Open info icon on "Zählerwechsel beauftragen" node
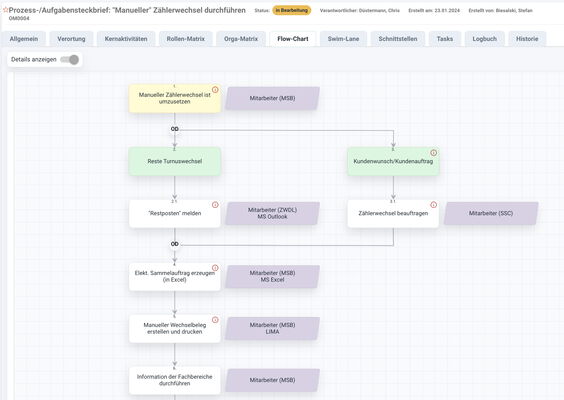Screen dimensions: 564x400 pyautogui.click(x=433, y=205)
